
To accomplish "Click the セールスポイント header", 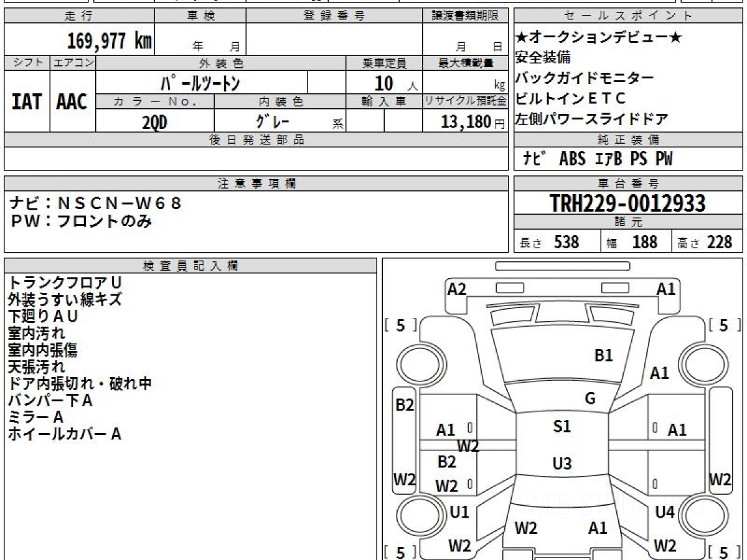I will click(x=629, y=16).
